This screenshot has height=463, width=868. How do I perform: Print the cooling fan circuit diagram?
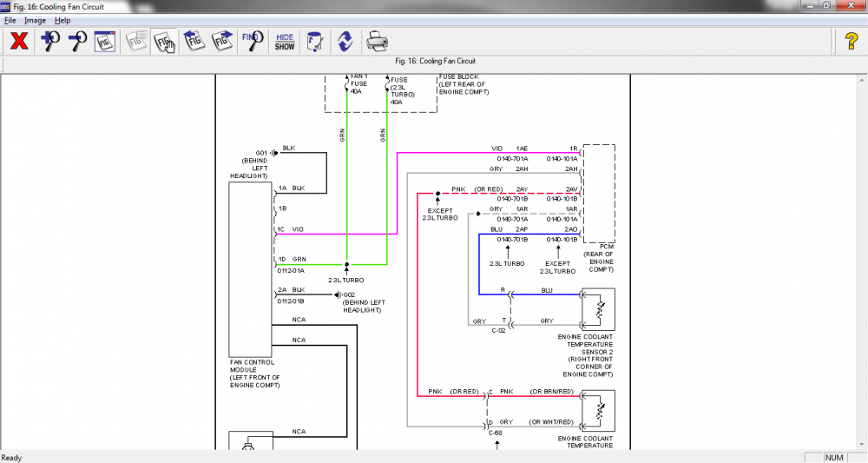pyautogui.click(x=377, y=42)
